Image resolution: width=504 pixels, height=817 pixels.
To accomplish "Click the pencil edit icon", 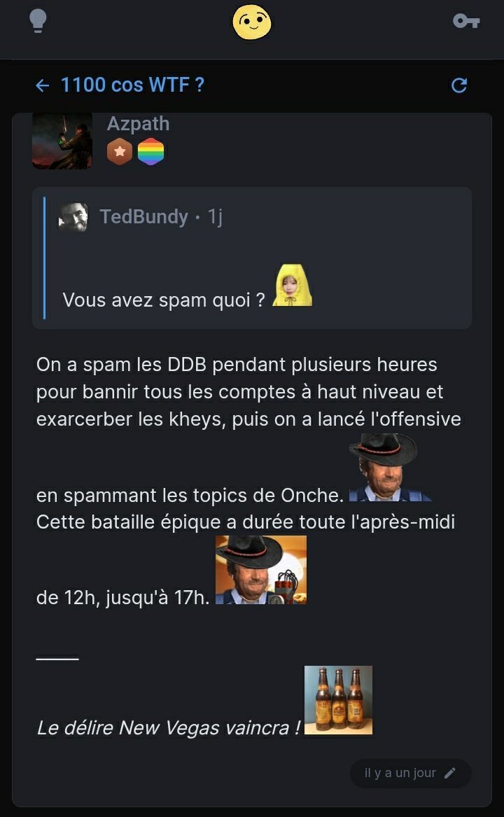I will coord(450,773).
